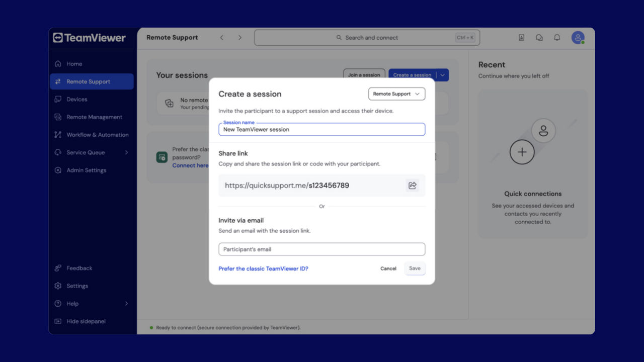Click the Remote Management icon
The height and width of the screenshot is (362, 644).
58,117
